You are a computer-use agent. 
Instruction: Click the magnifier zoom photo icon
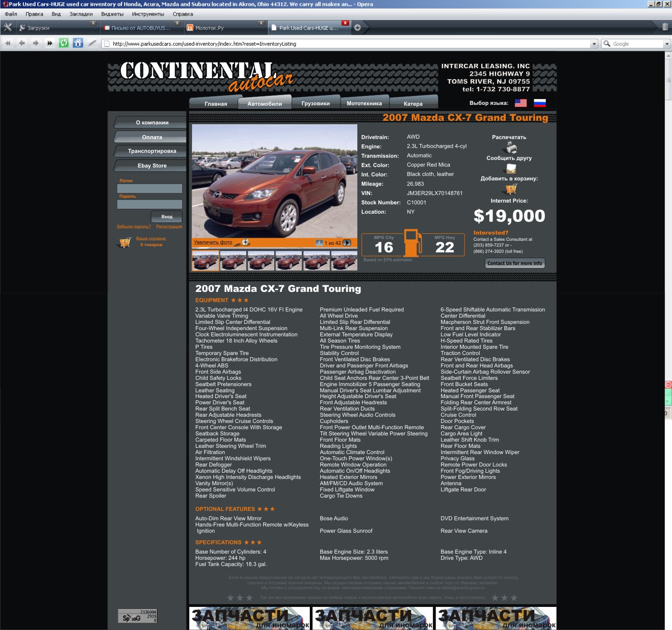(245, 243)
